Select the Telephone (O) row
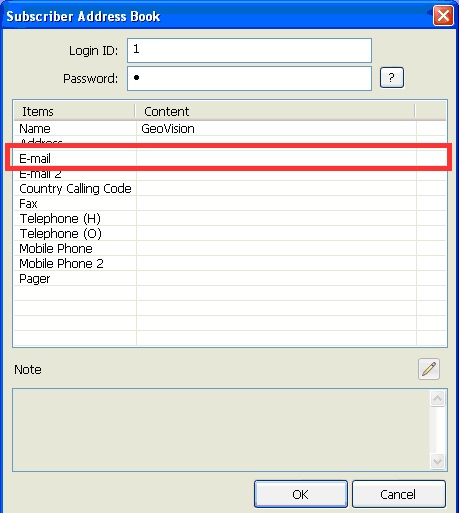The height and width of the screenshot is (513, 459). click(x=230, y=233)
